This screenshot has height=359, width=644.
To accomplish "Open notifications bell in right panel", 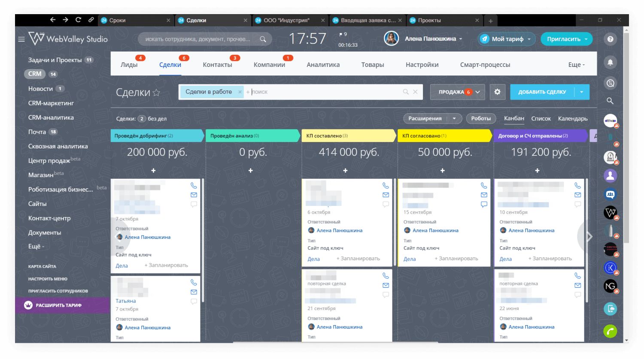I will 610,62.
